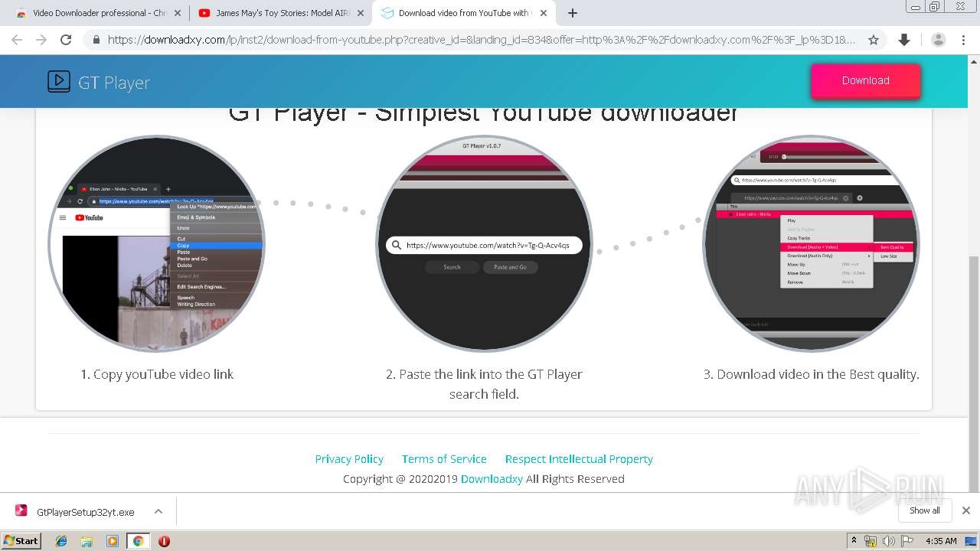Expand options for GtPlayerSetup32yt.exe download

coord(158,511)
